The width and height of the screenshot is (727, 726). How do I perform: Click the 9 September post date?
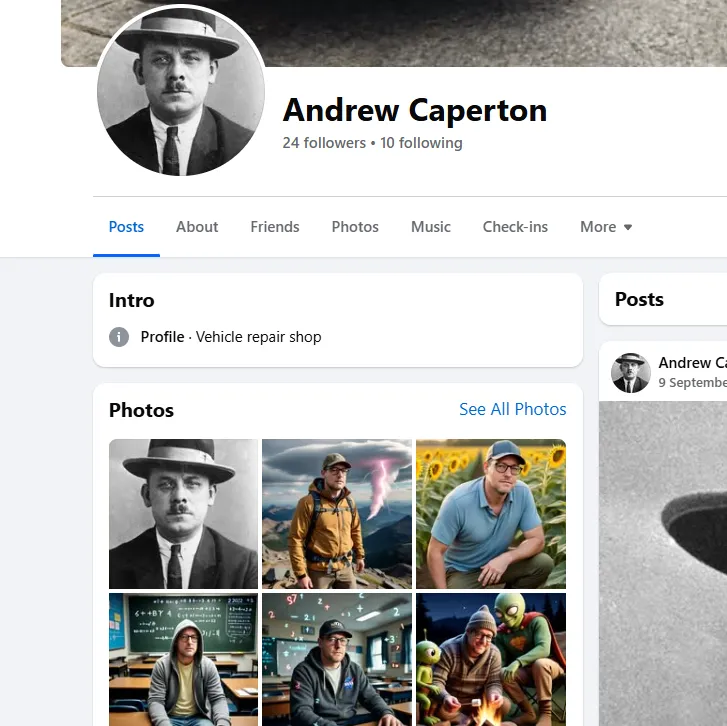coord(693,382)
